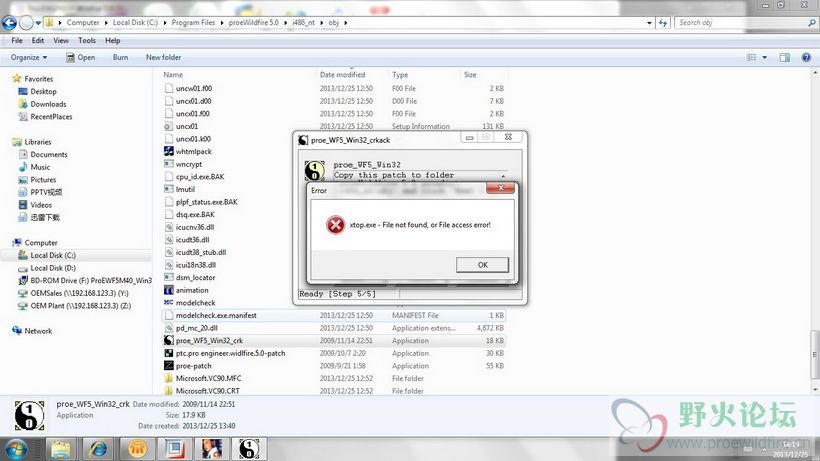The image size is (820, 461).
Task: Open the view options dropdown arrow
Action: tap(765, 57)
